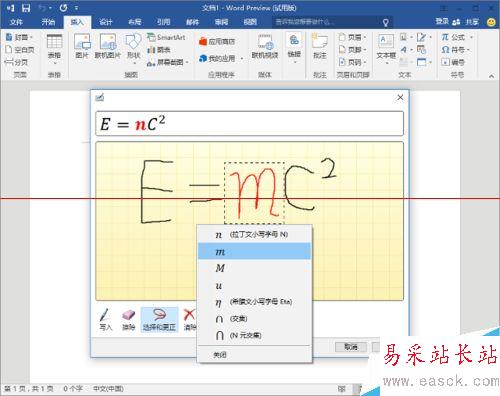Viewport: 500px width, 396px height.
Task: Click the 图片 (Pictures) icon
Action: [x=82, y=46]
